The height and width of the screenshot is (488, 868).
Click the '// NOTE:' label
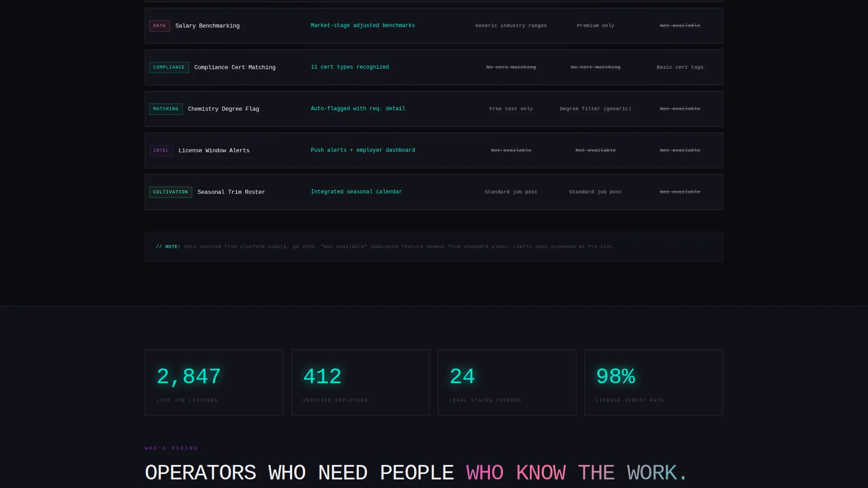[168, 247]
